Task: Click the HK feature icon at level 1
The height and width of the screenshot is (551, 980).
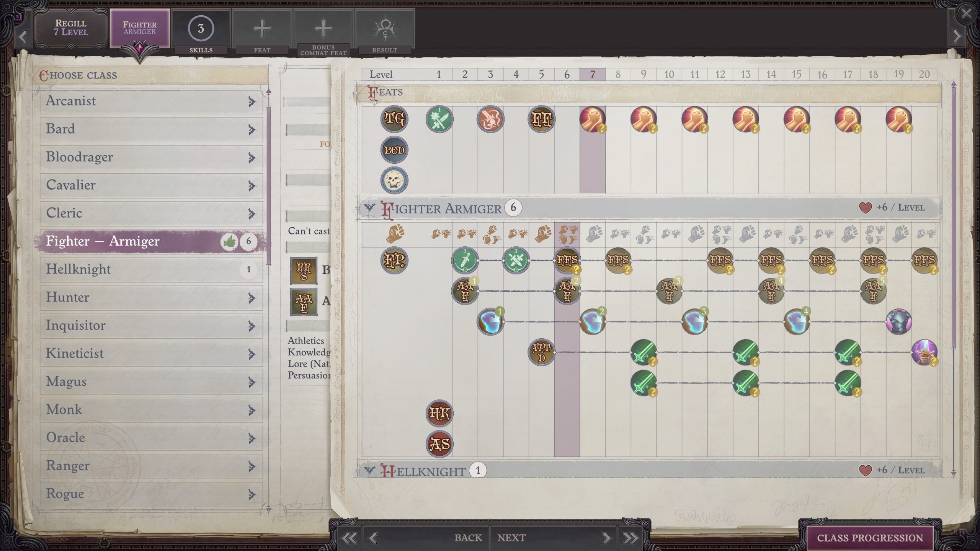Action: (x=439, y=413)
